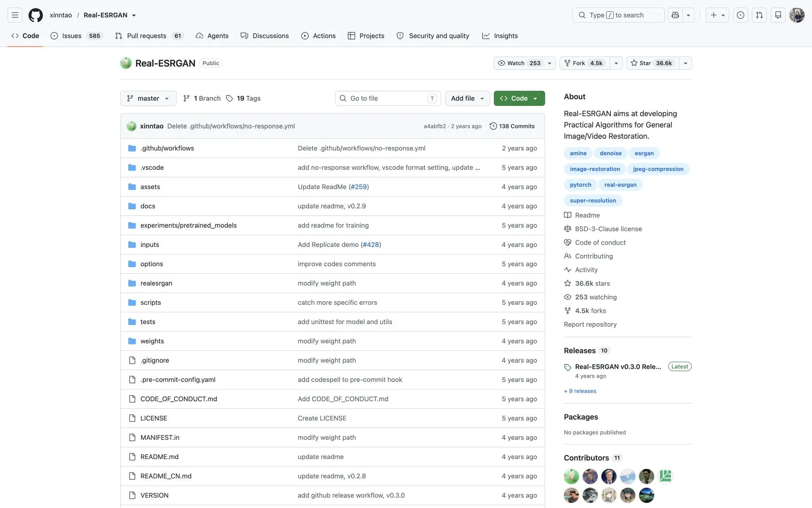
Task: Open Security and quality tab
Action: (433, 36)
